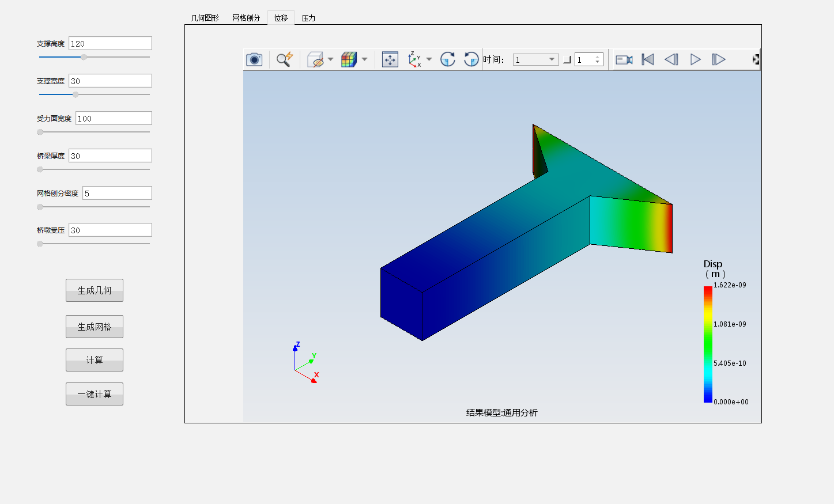Click the 桥墩受压 slider handle

[x=40, y=244]
